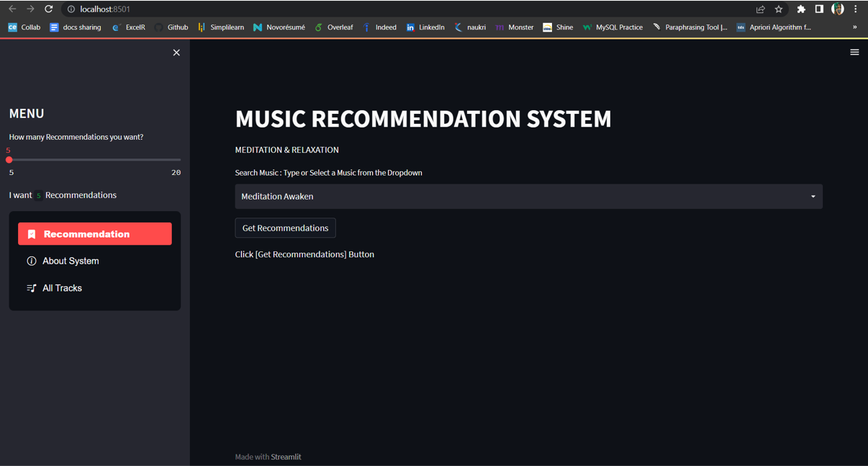Screen dimensions: 868x466
Task: Click the music list icon beside All Tracks
Action: 32,287
